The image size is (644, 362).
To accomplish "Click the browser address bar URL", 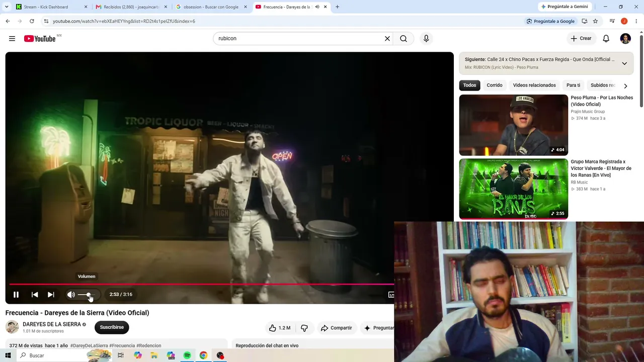I will click(124, 21).
